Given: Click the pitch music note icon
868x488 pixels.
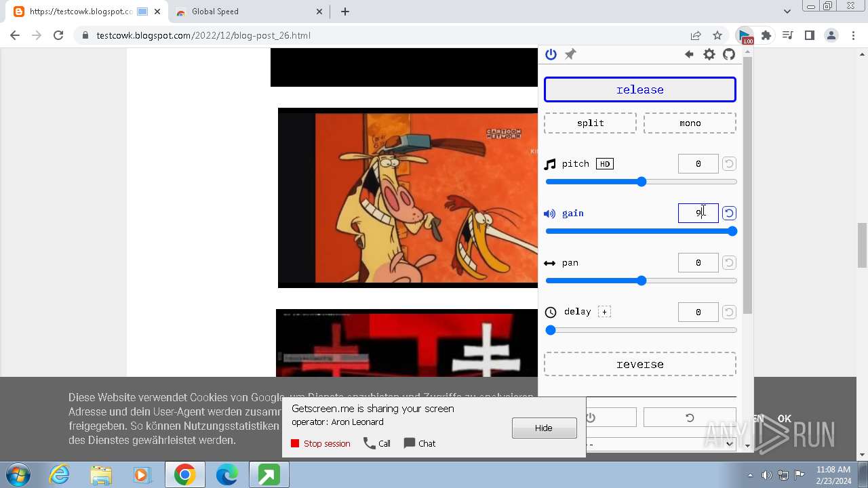Looking at the screenshot, I should point(550,164).
